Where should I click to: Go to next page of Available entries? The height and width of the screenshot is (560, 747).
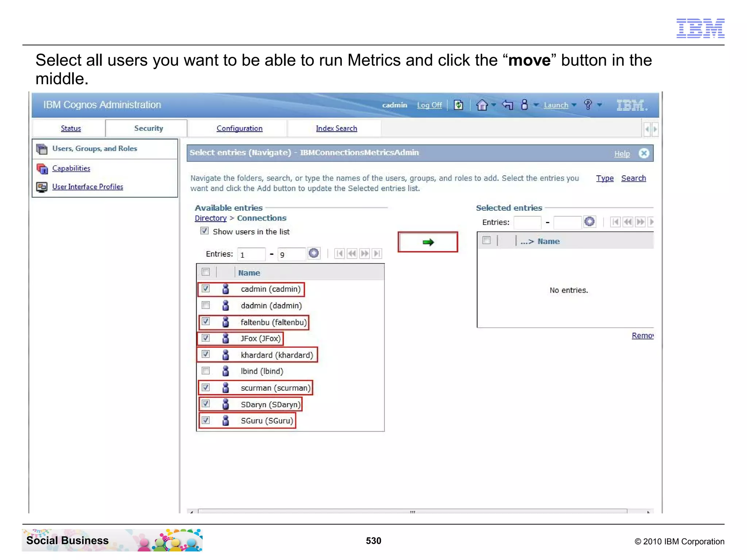click(364, 253)
